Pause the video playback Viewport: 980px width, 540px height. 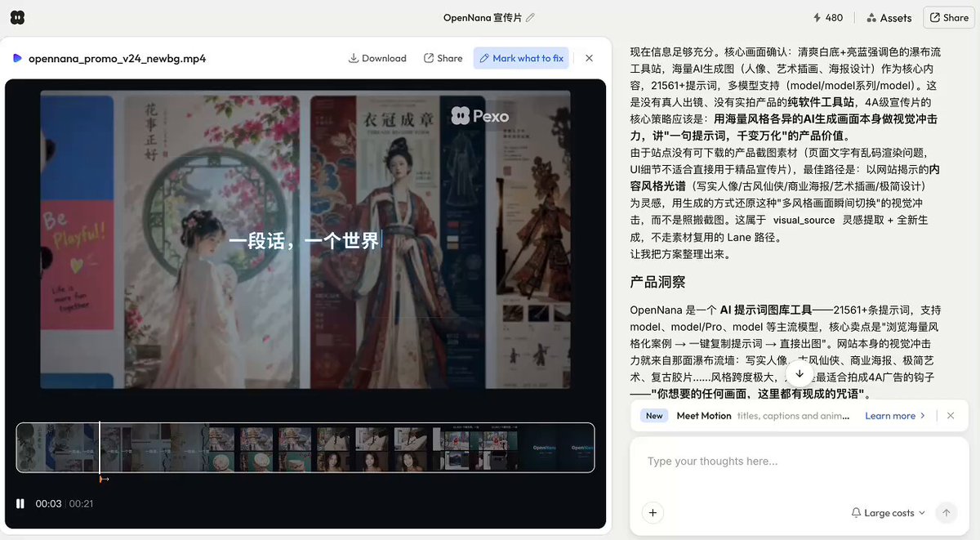20,503
